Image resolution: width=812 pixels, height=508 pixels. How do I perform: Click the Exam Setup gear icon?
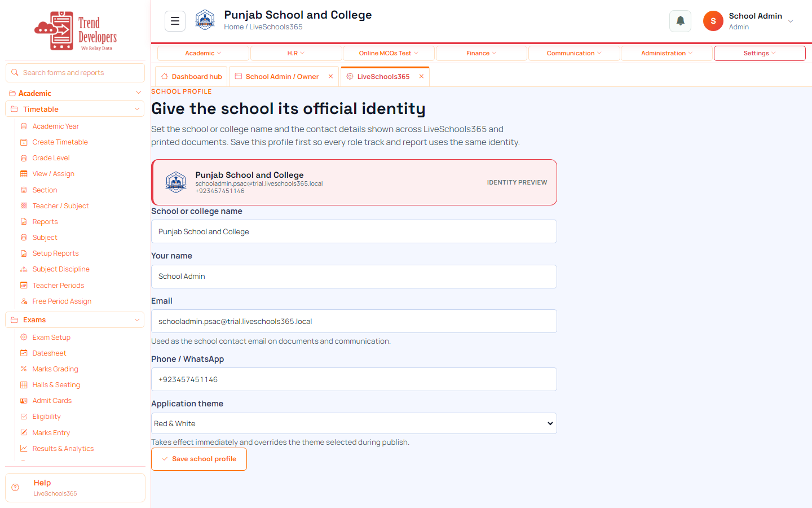[x=24, y=338]
